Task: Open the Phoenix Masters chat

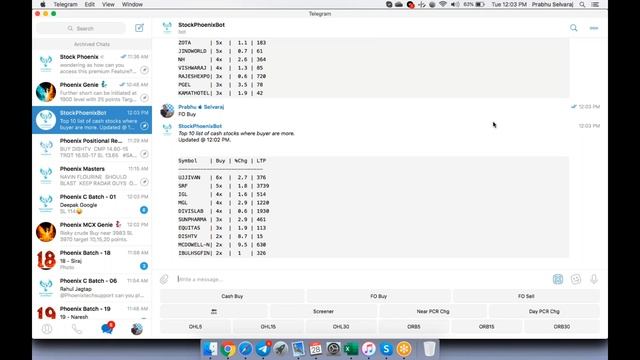Action: tap(92, 176)
